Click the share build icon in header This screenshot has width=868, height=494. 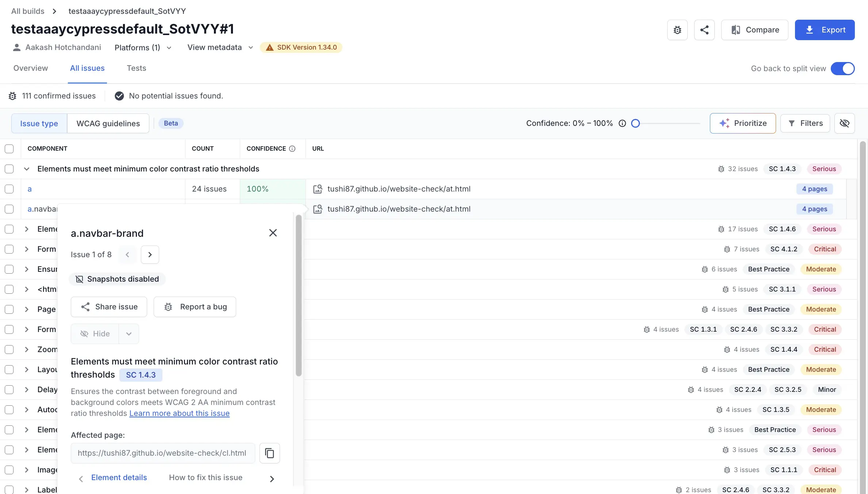point(704,30)
